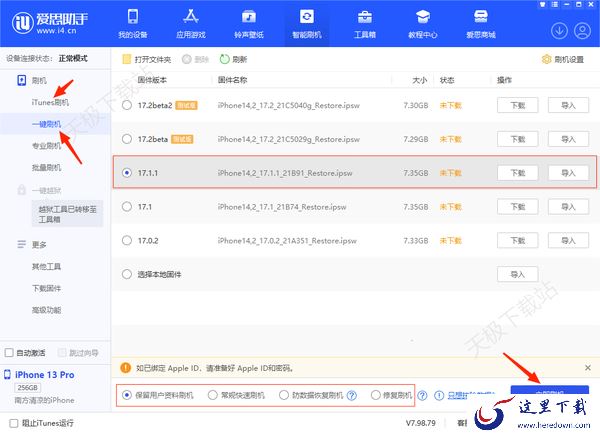Import firmware for 17.2beta row
Screen dimensions: 600x433
(568, 139)
